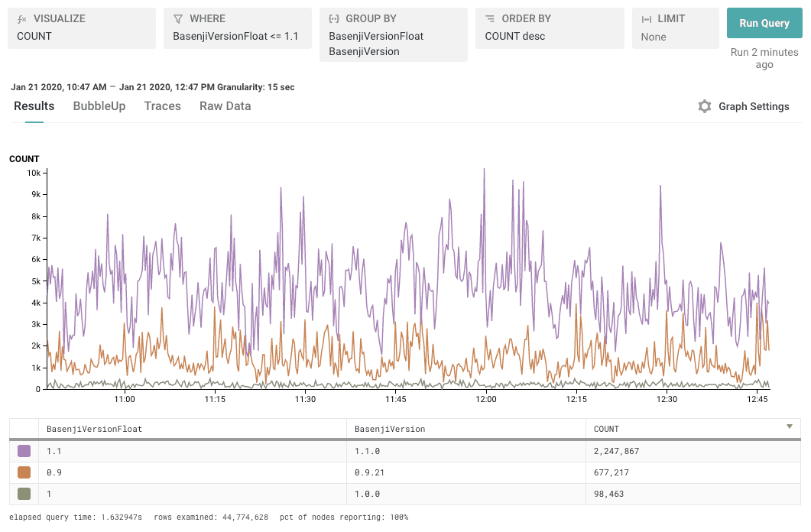The height and width of the screenshot is (532, 811).
Task: Click the BasenjiVersionFloat column header
Action: pyautogui.click(x=95, y=429)
